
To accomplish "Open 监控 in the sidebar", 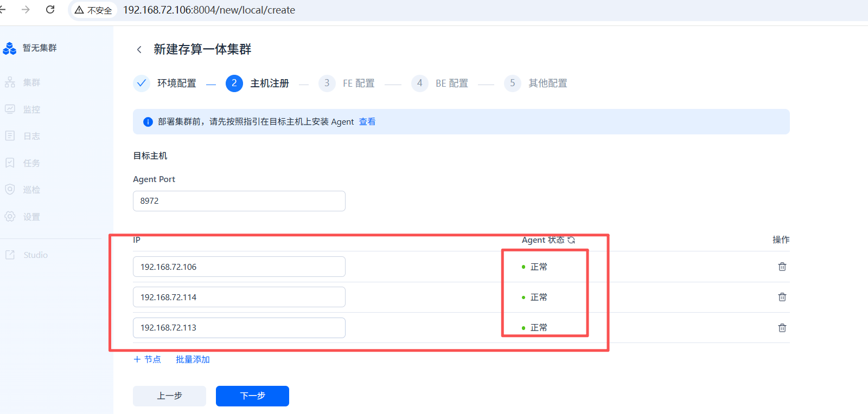I will [31, 109].
